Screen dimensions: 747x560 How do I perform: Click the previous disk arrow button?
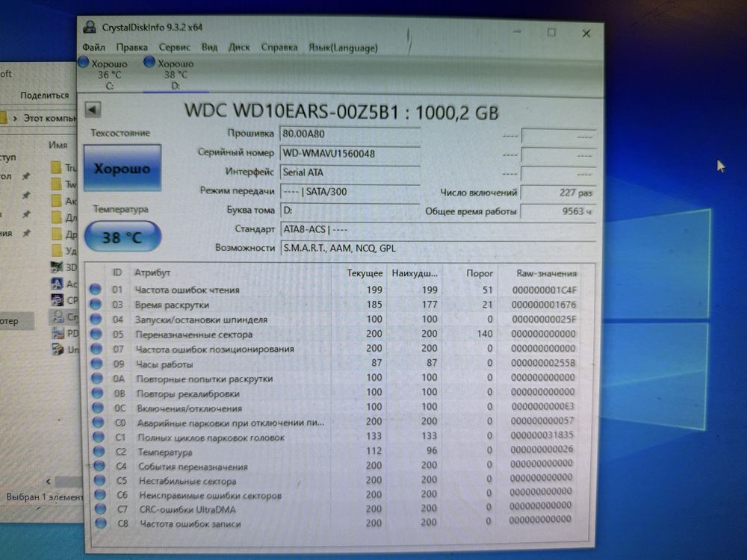coord(93,110)
